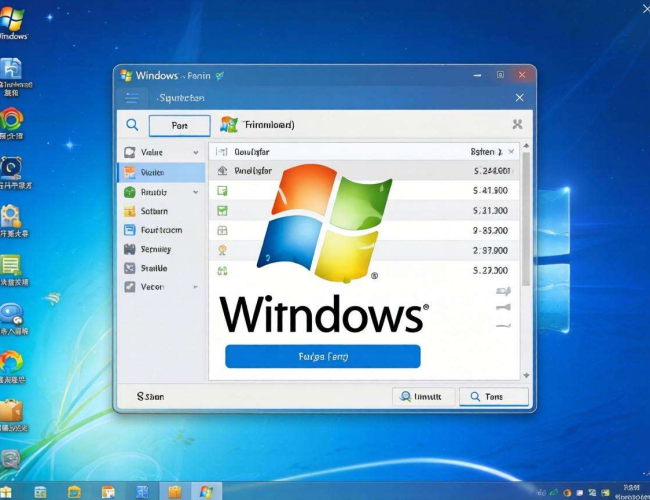The width and height of the screenshot is (650, 500).
Task: Click the vertical scrollbar thumb of the list
Action: click(526, 219)
